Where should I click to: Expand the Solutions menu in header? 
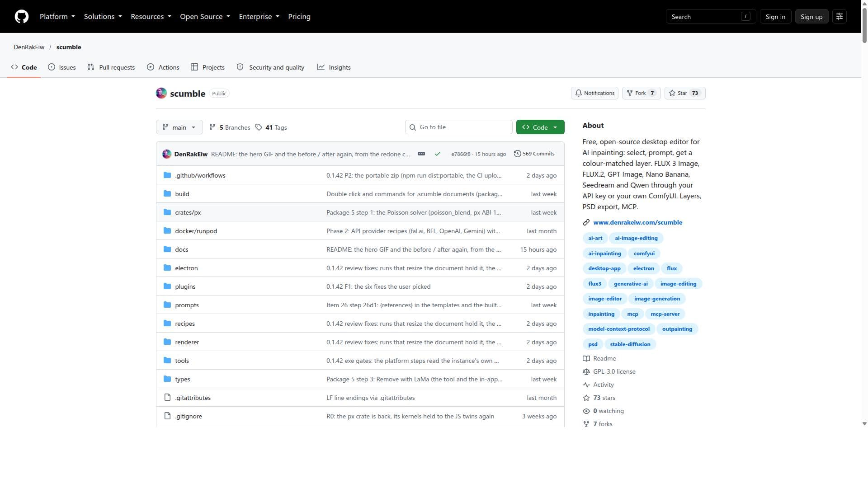103,17
